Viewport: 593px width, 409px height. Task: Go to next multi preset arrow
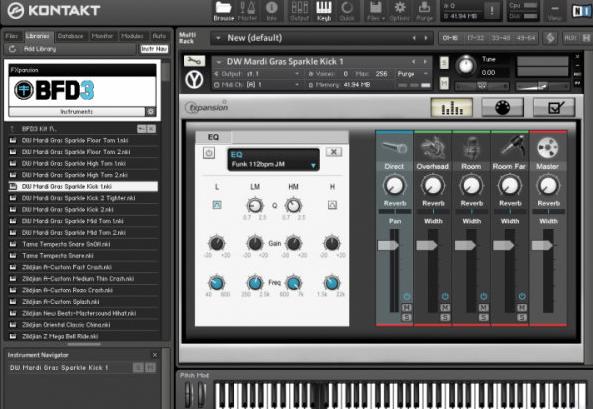(426, 38)
